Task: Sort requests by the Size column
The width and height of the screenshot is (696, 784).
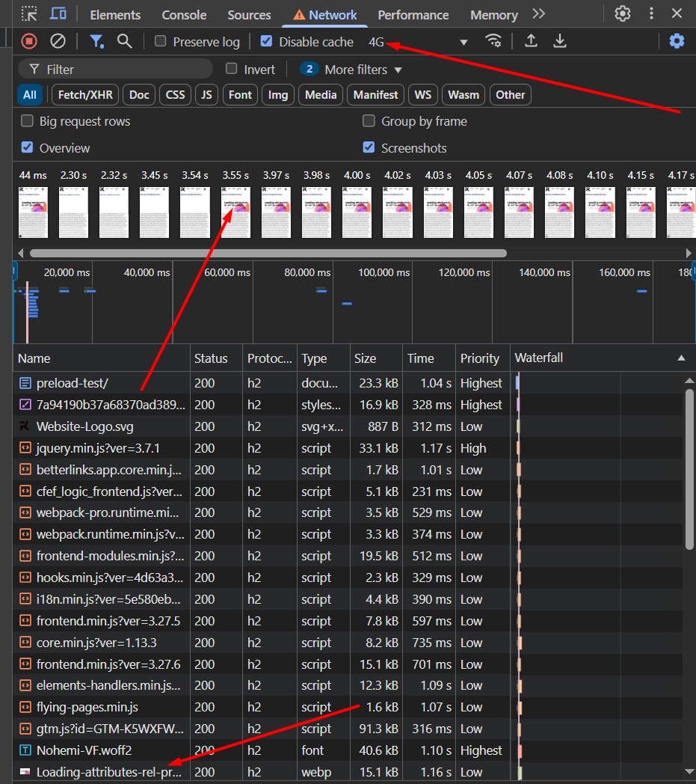Action: 376,358
